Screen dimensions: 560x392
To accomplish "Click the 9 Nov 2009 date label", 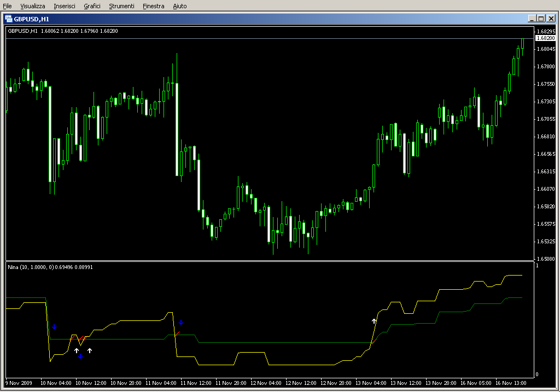I will [x=19, y=383].
